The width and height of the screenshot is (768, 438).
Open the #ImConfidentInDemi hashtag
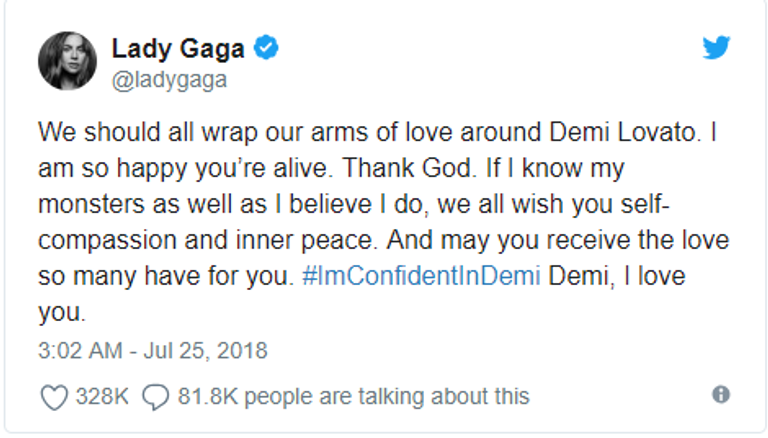pos(420,276)
